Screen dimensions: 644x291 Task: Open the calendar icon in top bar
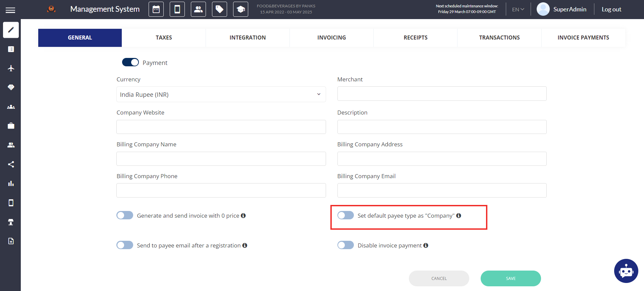coord(156,9)
